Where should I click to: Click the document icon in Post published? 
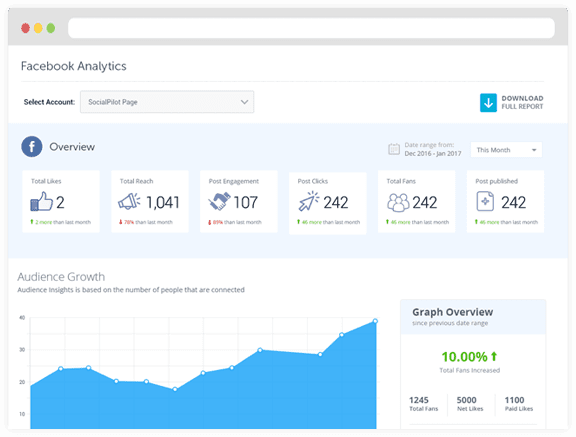(x=485, y=201)
